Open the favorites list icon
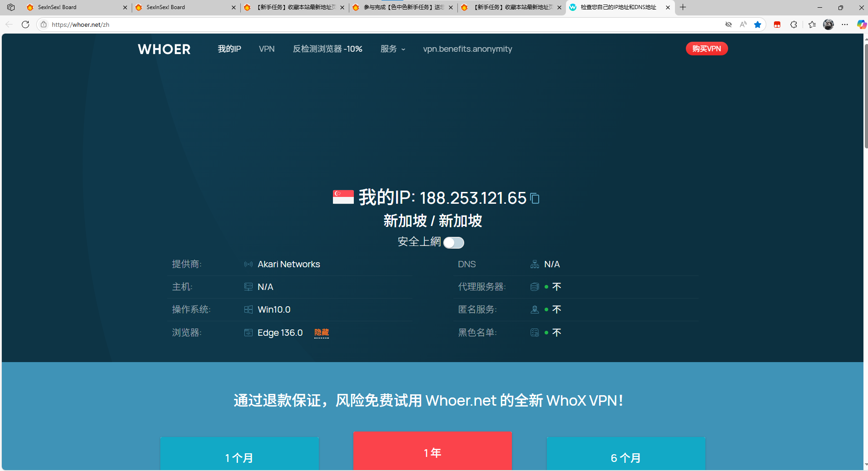Viewport: 868px width, 471px height. click(x=812, y=25)
